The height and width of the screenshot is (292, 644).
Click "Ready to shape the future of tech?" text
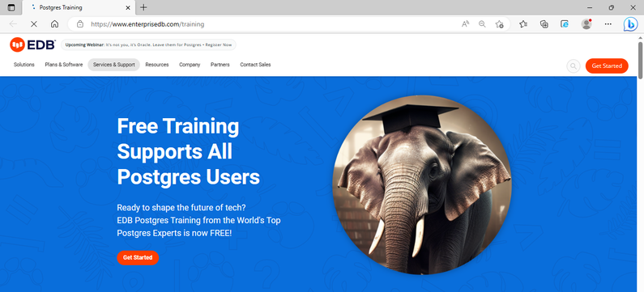(x=181, y=207)
